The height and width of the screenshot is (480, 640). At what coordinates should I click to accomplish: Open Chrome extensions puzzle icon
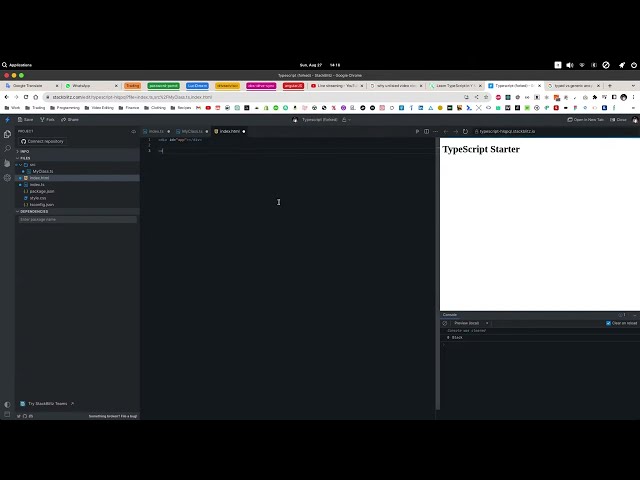coord(594,97)
